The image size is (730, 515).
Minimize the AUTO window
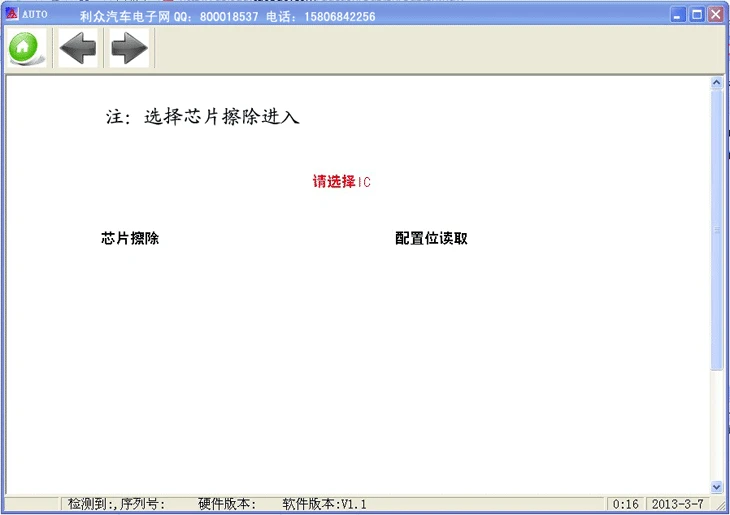click(678, 15)
